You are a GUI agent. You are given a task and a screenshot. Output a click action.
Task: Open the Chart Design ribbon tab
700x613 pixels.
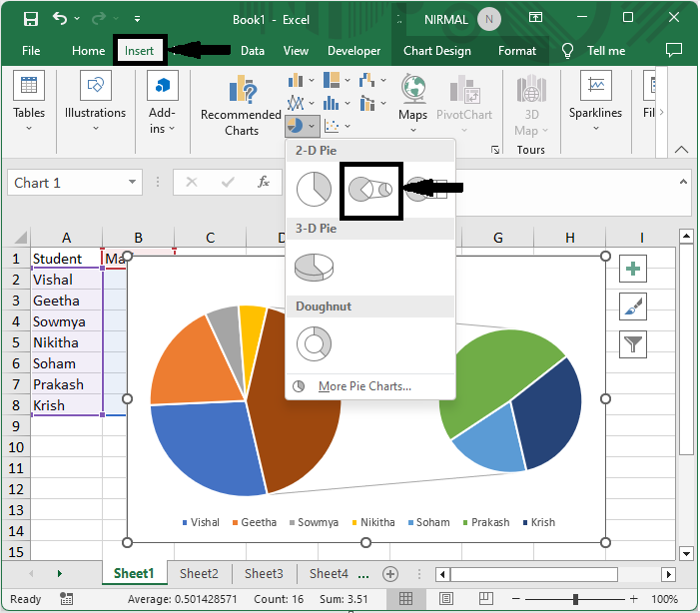(437, 51)
